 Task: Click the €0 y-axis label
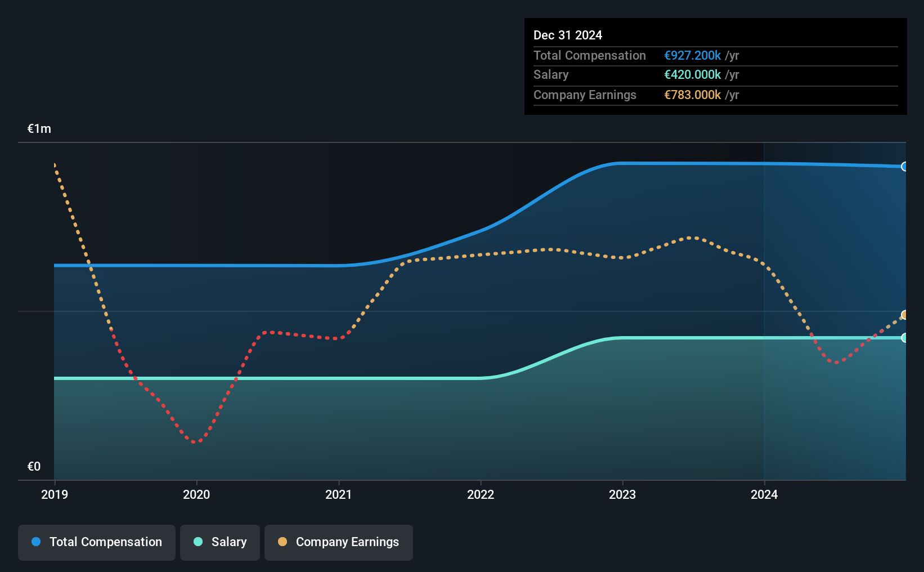tap(34, 466)
